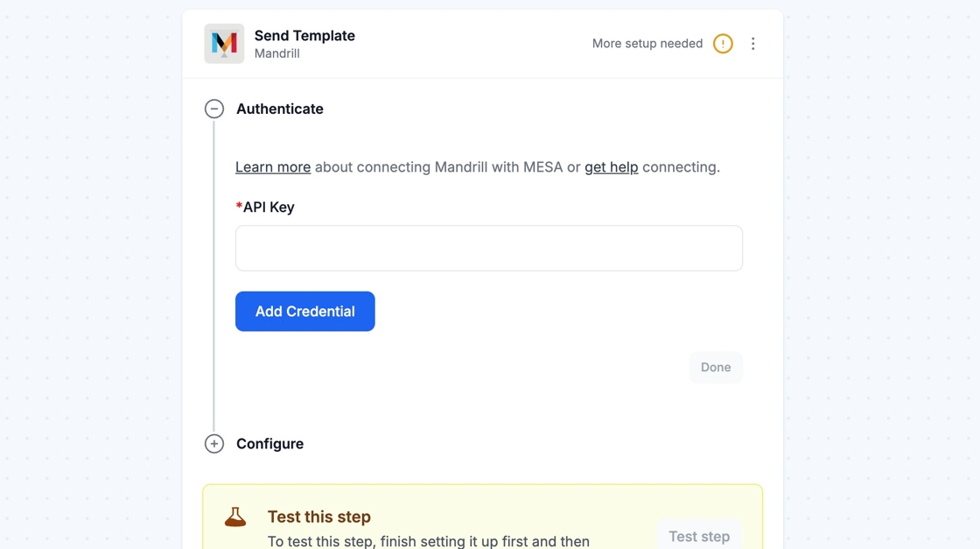
Task: Click the More setup needed status text
Action: pos(647,44)
